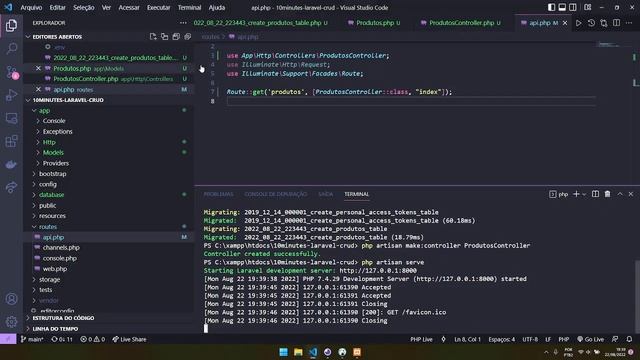This screenshot has height=360, width=640.
Task: Click the UTF-8 encoding selector
Action: click(530, 339)
